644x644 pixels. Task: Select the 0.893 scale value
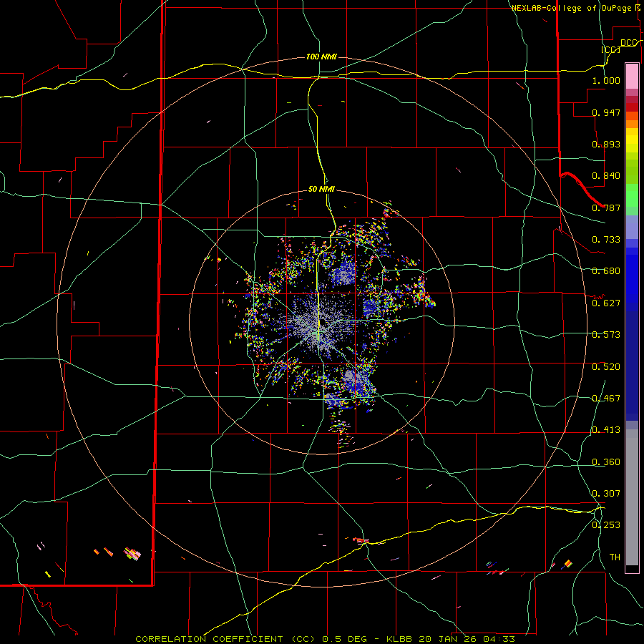[x=606, y=144]
